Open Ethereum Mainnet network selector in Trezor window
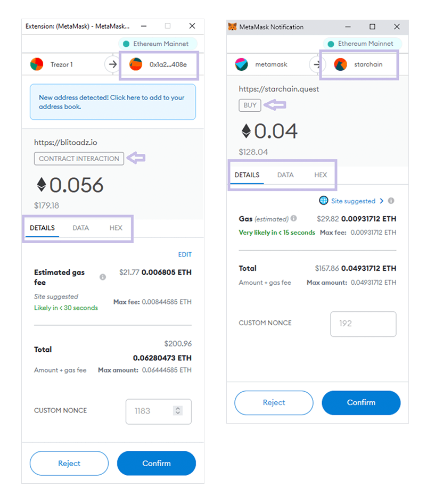 pyautogui.click(x=158, y=44)
